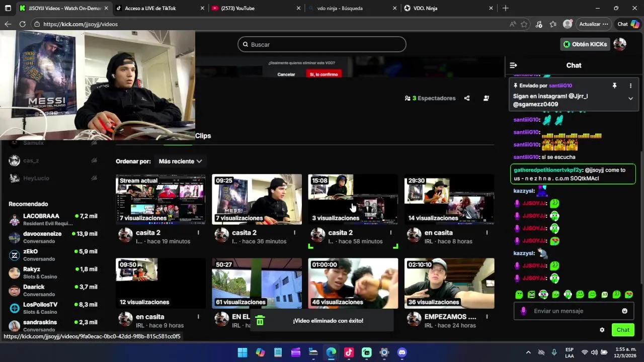The width and height of the screenshot is (644, 362).
Task: Click Cancelar in the delete VOD dialog
Action: click(x=286, y=74)
